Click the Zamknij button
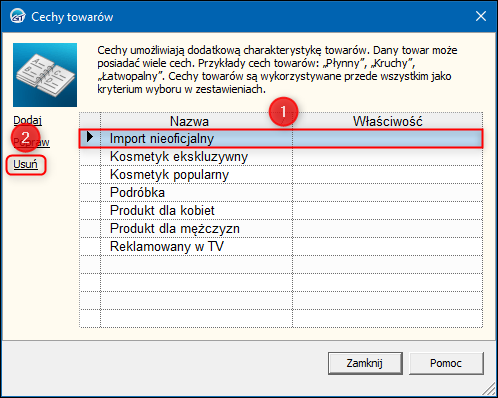498x398 pixels. [365, 363]
